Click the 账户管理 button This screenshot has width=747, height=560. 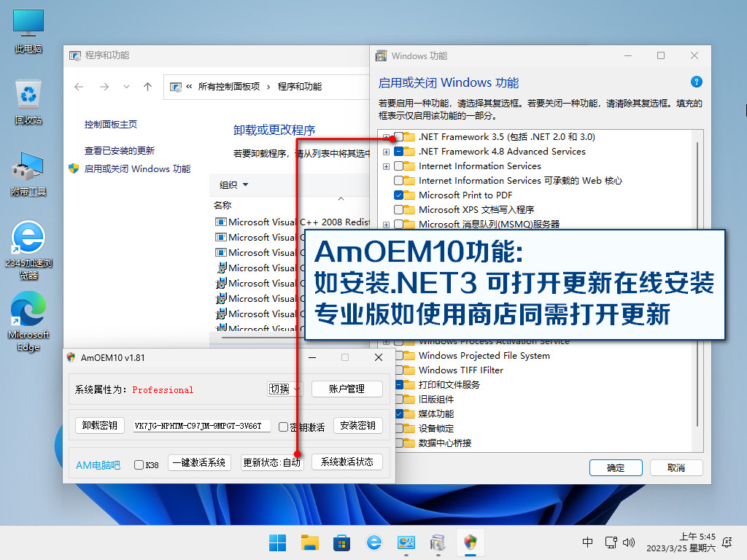click(x=347, y=389)
